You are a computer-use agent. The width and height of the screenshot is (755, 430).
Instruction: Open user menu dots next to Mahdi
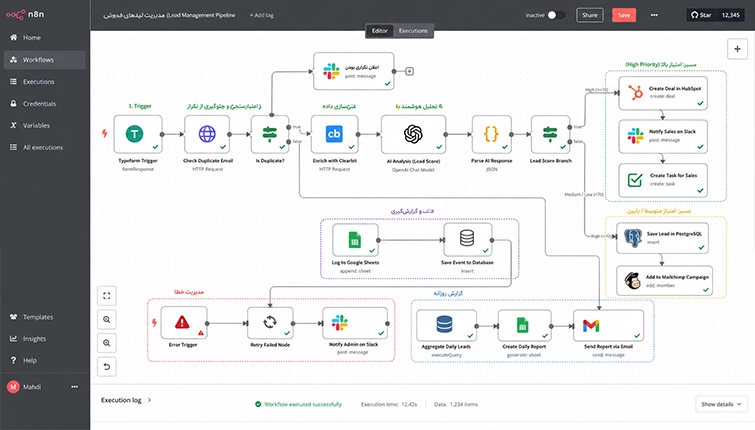(75, 387)
